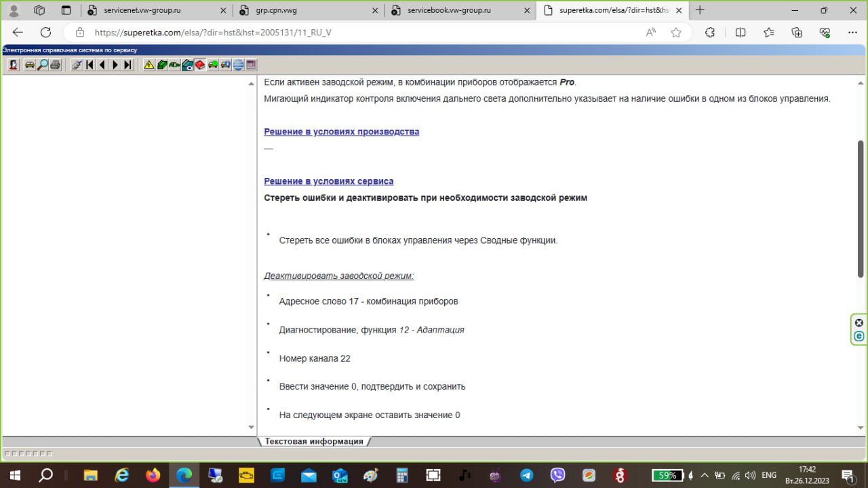This screenshot has width=868, height=488.
Task: Click the browser back arrow
Action: [18, 32]
